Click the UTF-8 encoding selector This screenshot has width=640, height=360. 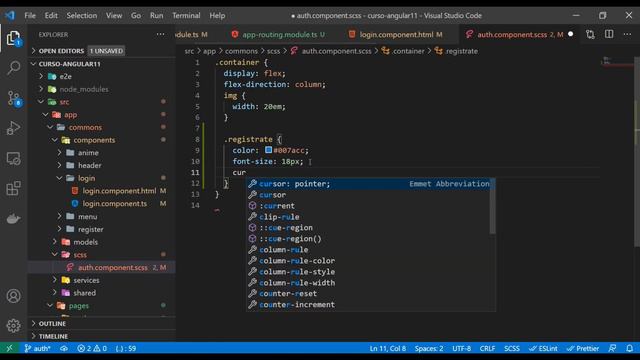coord(461,348)
